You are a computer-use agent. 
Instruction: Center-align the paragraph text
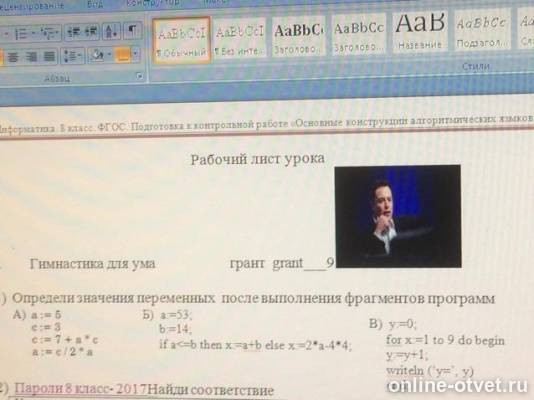(x=13, y=57)
